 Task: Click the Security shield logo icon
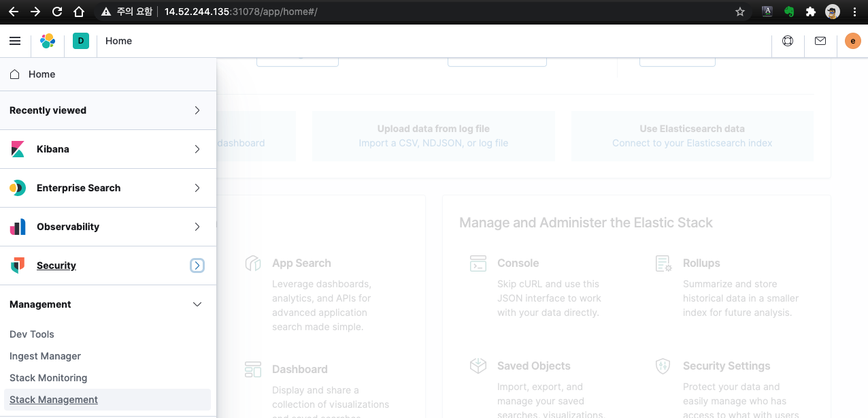point(18,266)
